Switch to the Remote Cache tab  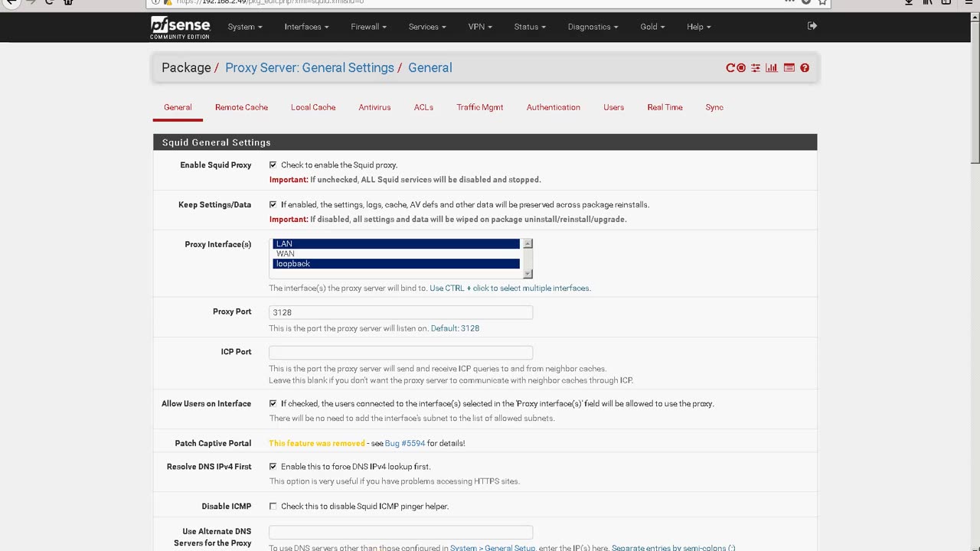coord(241,107)
